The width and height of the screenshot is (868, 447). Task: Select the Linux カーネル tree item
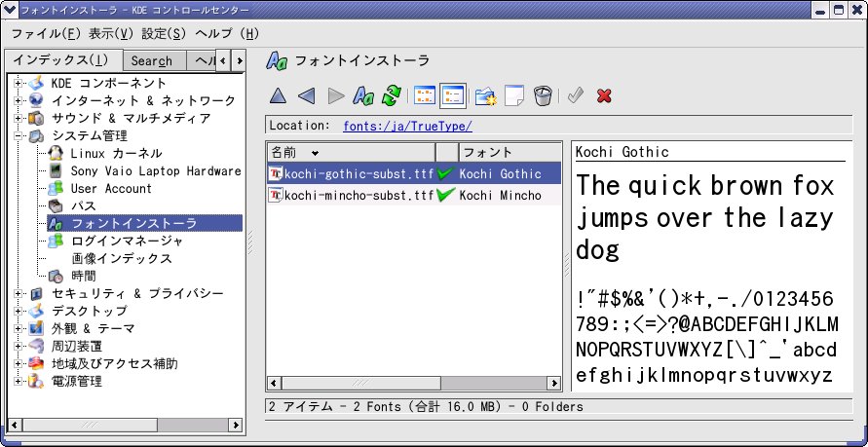116,153
